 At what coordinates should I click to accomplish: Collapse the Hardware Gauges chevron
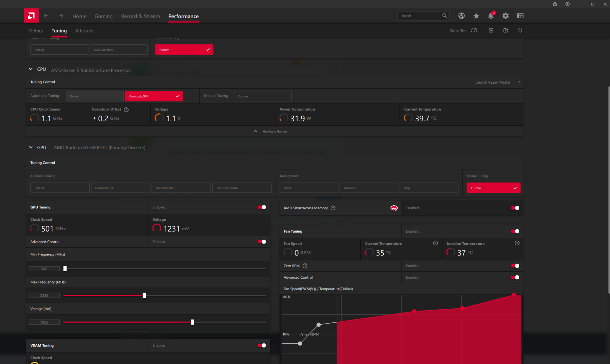pos(255,131)
